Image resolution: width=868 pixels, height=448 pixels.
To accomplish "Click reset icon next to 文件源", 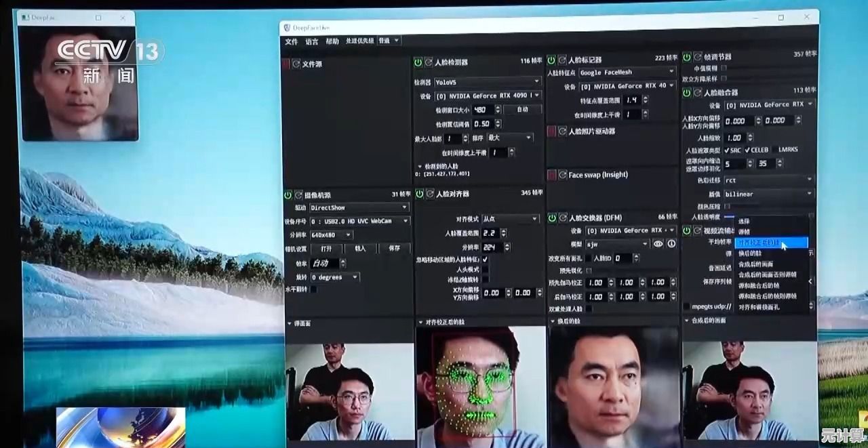I will coord(296,64).
